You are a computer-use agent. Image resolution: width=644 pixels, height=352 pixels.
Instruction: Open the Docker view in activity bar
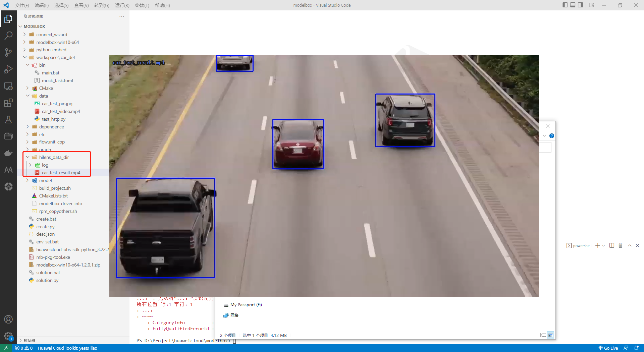point(8,153)
